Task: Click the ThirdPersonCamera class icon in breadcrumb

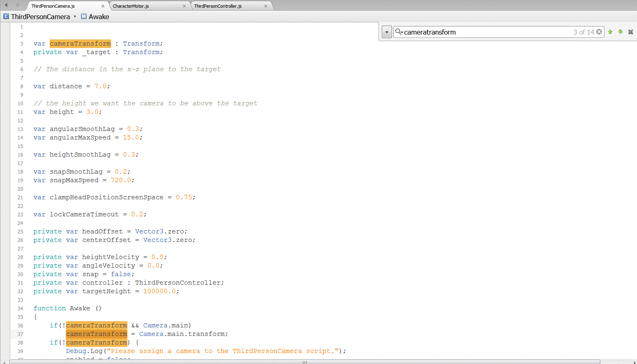Action: tap(6, 17)
